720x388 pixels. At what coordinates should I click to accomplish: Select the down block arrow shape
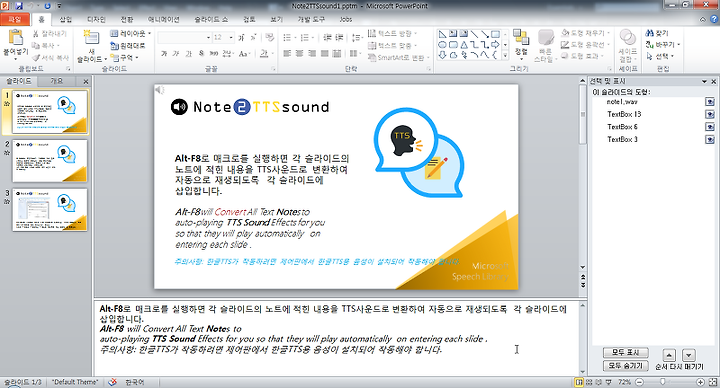click(442, 55)
